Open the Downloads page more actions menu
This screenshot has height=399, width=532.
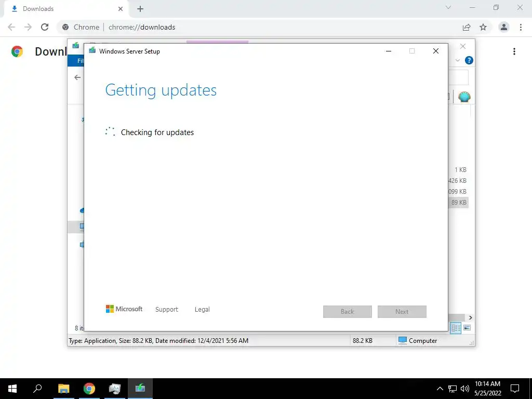coord(514,51)
